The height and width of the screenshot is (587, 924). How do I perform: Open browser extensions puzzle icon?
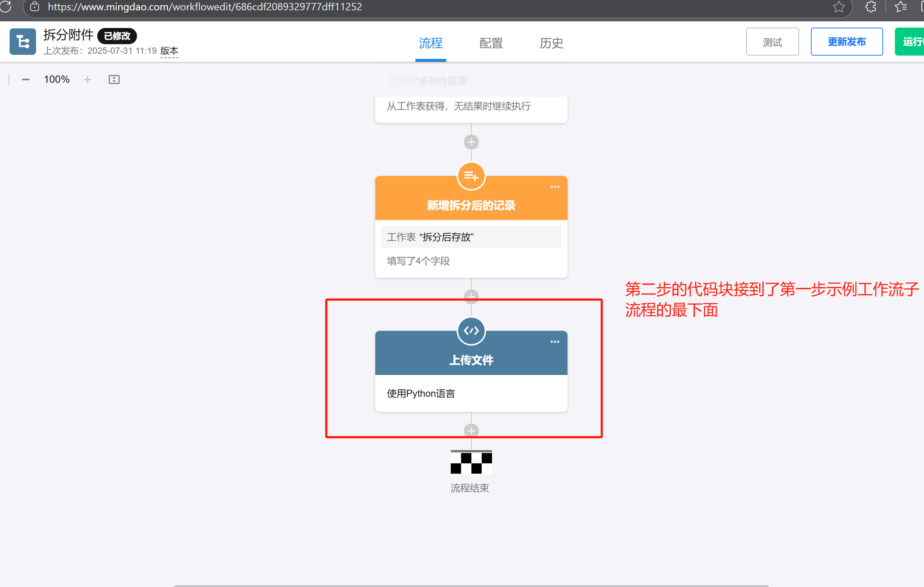pyautogui.click(x=871, y=7)
